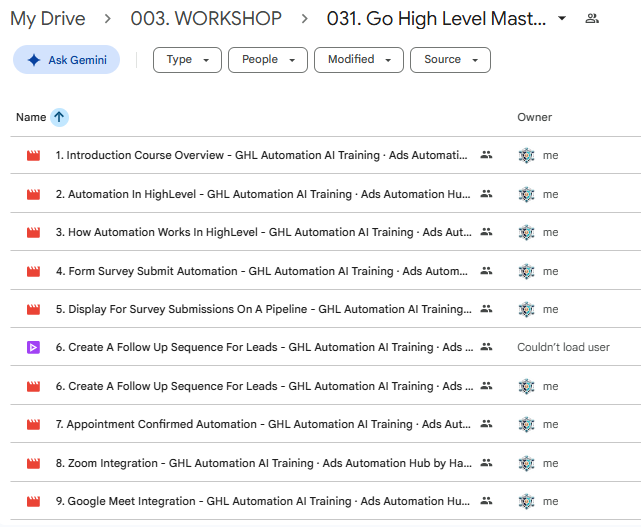641x527 pixels.
Task: Click shared icon on 8. Zoom Integration row
Action: tap(486, 463)
